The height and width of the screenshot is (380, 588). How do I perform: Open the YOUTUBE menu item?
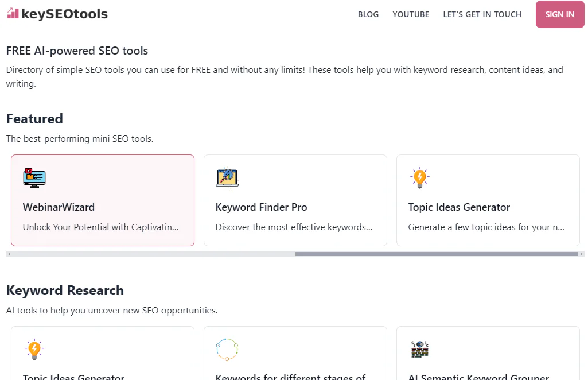411,14
